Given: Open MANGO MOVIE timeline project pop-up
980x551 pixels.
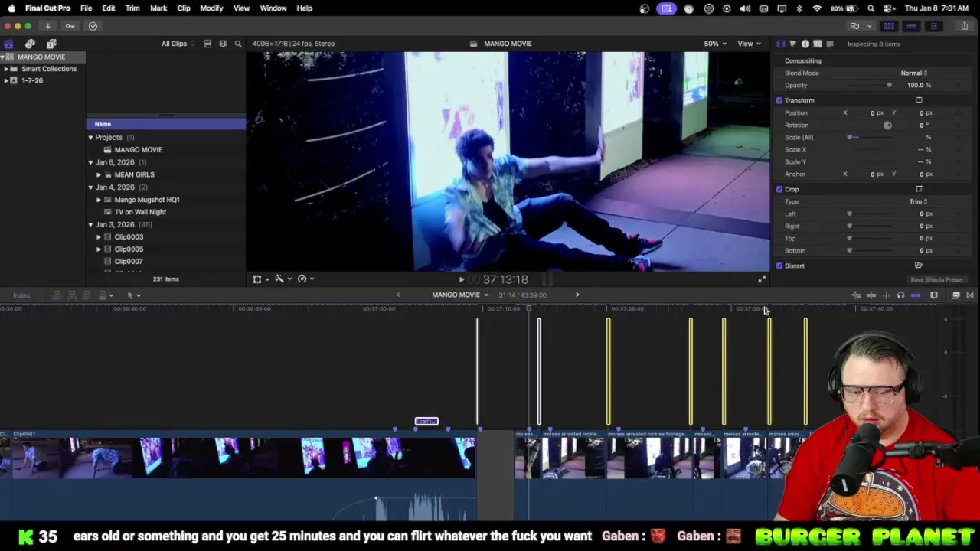Looking at the screenshot, I should (x=459, y=295).
